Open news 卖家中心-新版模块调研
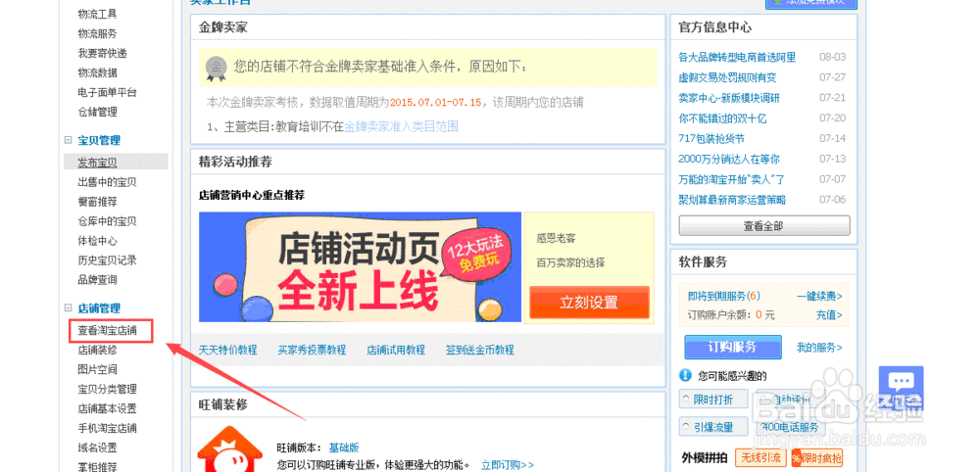Screen dimensions: 980x472 pos(729,98)
